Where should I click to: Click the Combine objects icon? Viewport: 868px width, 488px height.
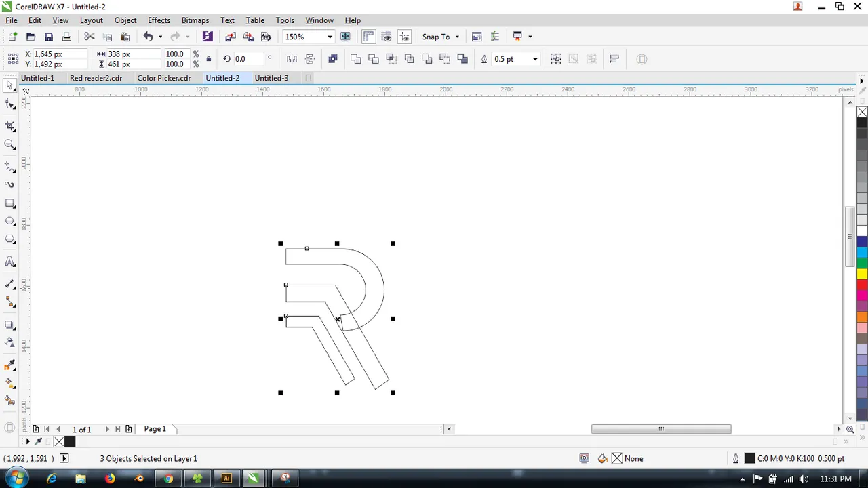[x=332, y=59]
